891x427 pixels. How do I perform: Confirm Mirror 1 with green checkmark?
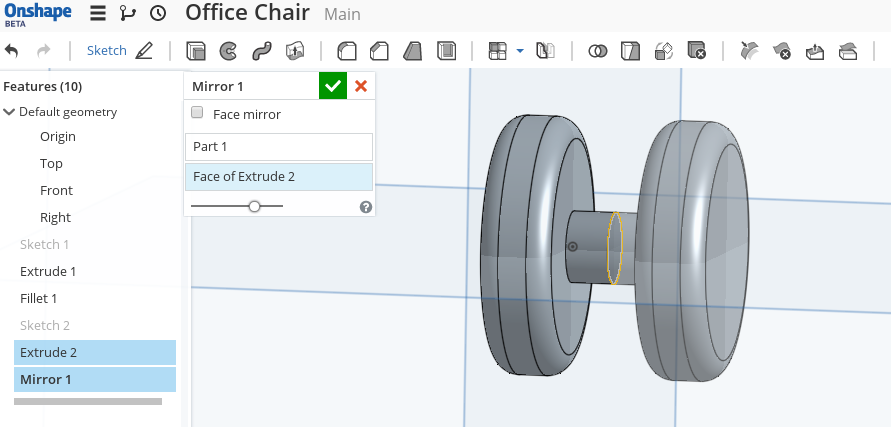[332, 86]
